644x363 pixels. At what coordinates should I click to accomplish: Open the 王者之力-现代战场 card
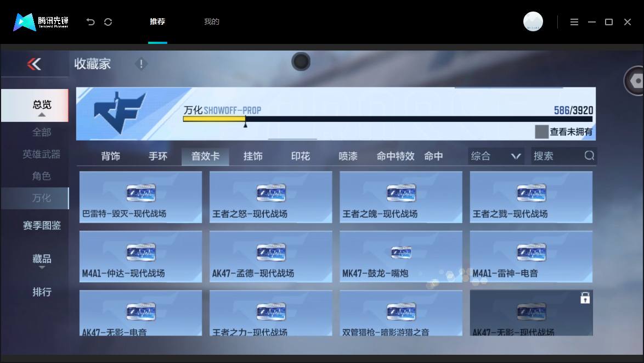click(270, 313)
